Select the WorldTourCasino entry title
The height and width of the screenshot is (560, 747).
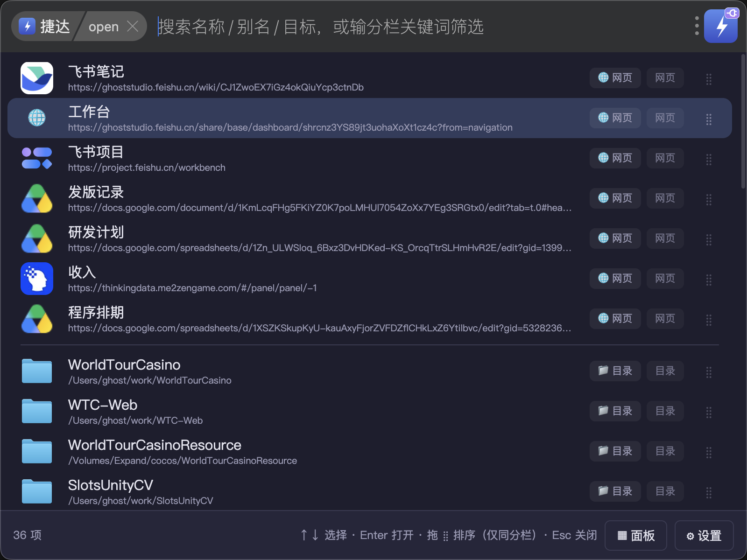tap(124, 364)
